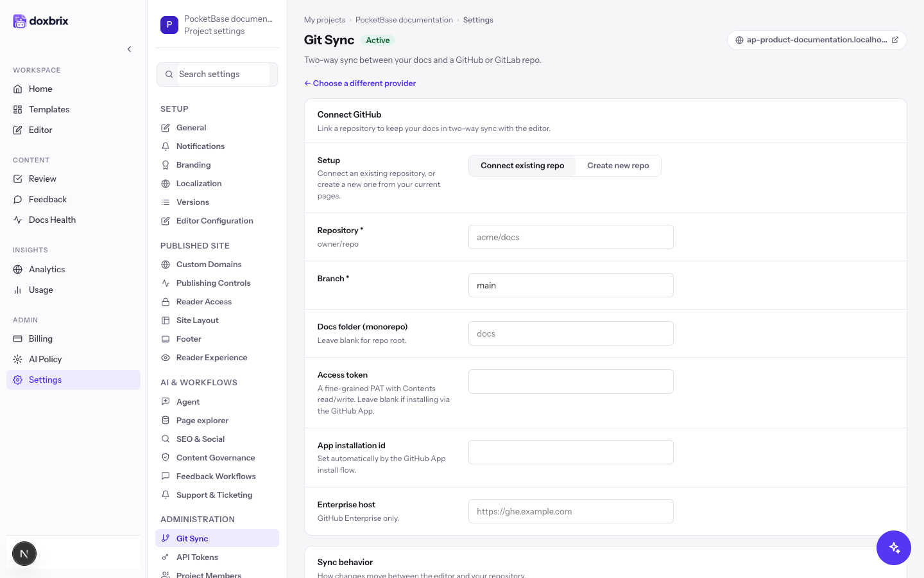Image resolution: width=924 pixels, height=578 pixels.
Task: Click the project avatar P badge
Action: pyautogui.click(x=169, y=25)
